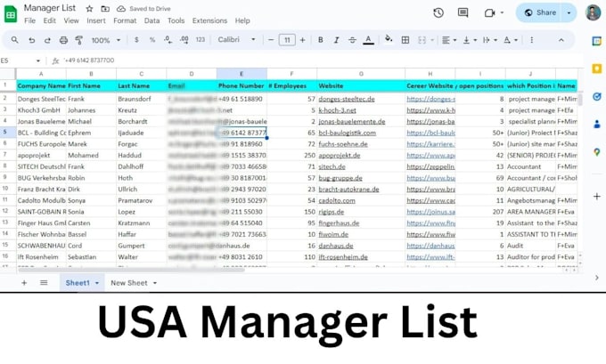This screenshot has width=606, height=364.
Task: Search the menus magnifier icon
Action: 14,40
